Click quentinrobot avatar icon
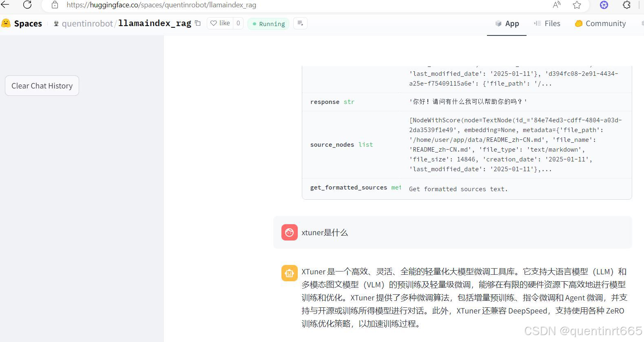The width and height of the screenshot is (644, 342). (x=56, y=24)
